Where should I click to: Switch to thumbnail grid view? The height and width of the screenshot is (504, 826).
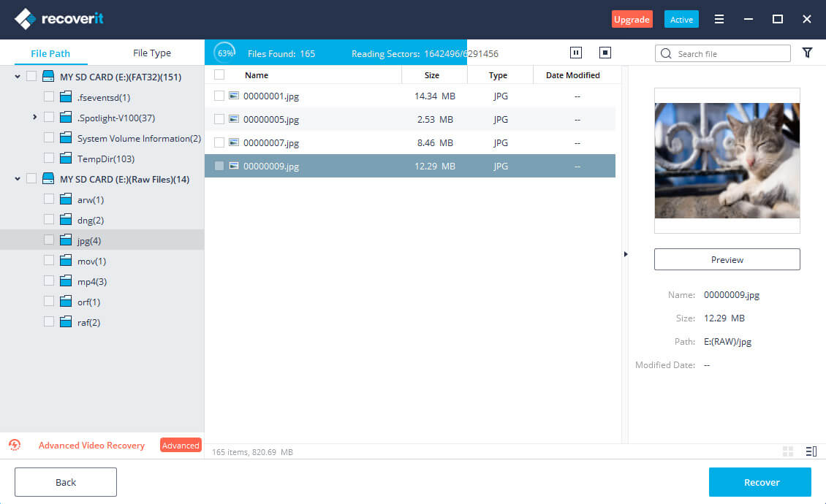[788, 451]
